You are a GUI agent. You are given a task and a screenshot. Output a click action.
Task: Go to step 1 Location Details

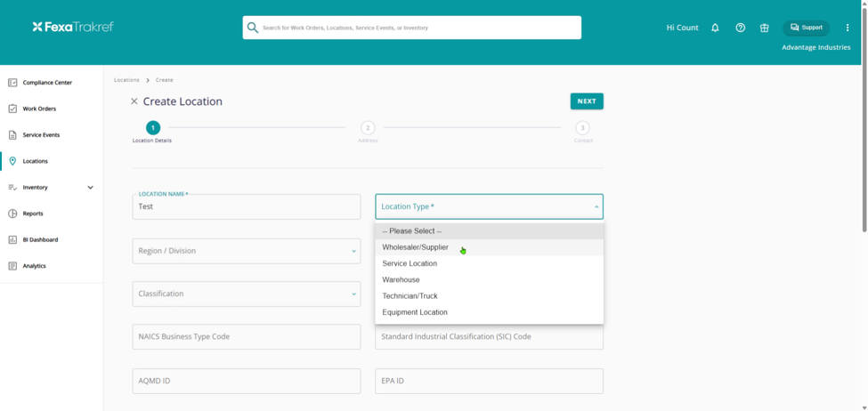pos(153,128)
